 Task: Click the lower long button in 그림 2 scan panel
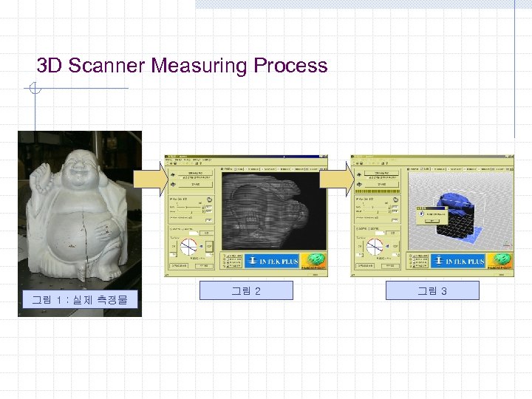pos(195,185)
